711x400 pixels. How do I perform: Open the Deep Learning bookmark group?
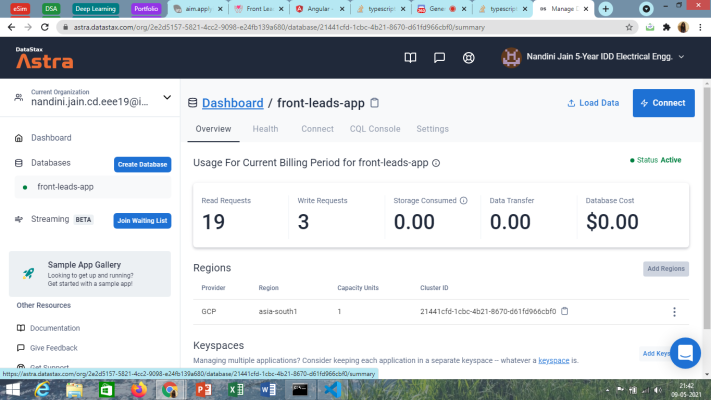coord(95,9)
